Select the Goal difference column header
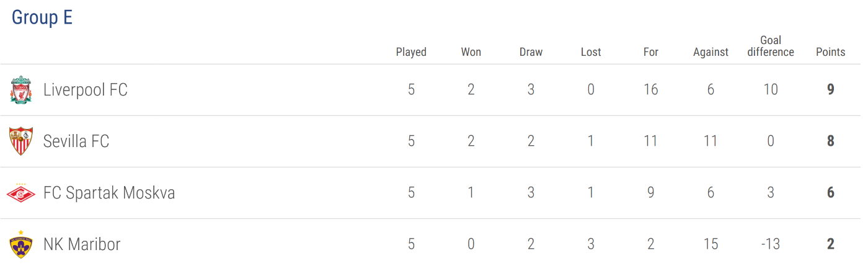Viewport: 868px width, 273px height. pos(771,47)
